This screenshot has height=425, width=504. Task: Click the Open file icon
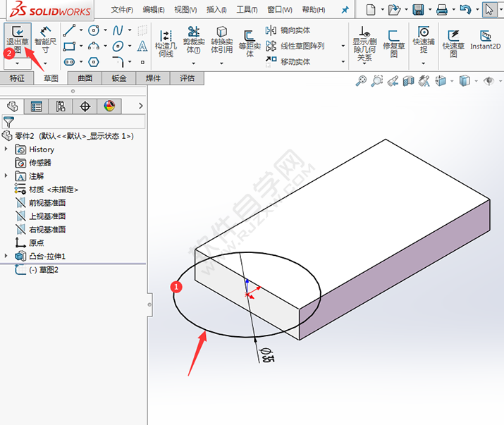point(394,10)
